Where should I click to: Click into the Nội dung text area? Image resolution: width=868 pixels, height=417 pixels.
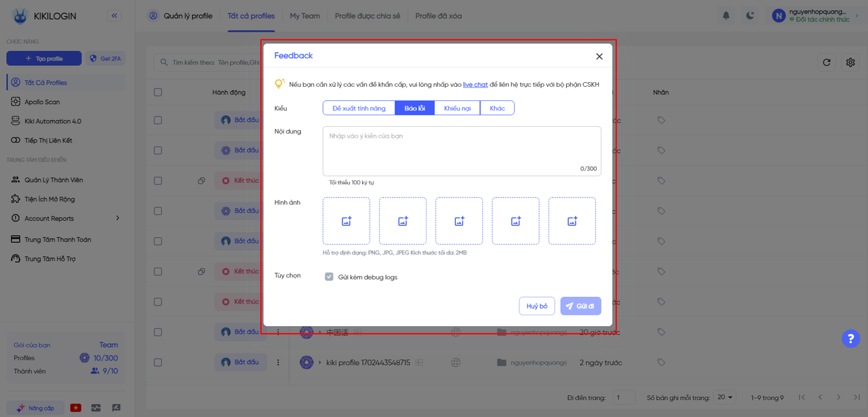coord(461,151)
